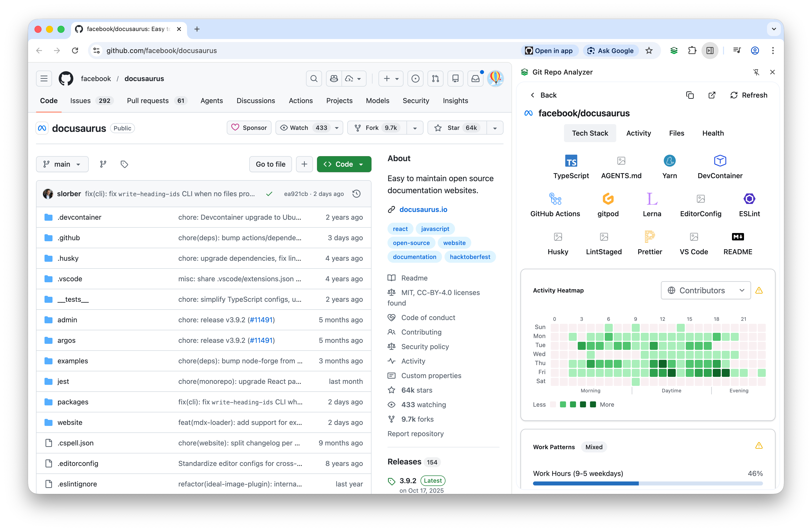Open the tags icon beside branch selector
This screenshot has height=531, width=812.
pos(124,164)
